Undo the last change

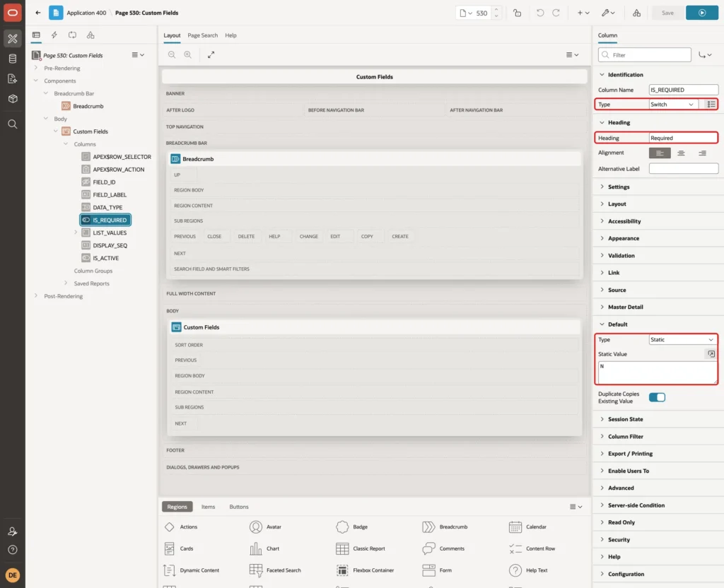(539, 13)
